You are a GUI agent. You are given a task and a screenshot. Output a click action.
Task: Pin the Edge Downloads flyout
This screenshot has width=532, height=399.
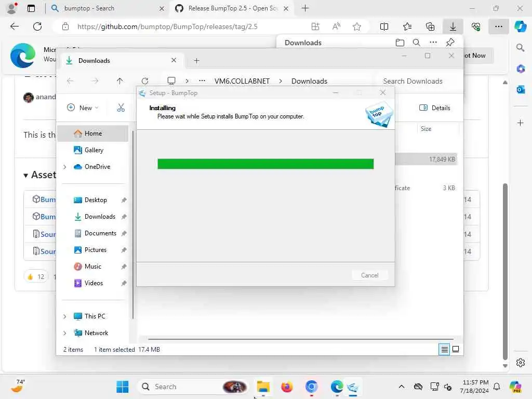[x=450, y=43]
